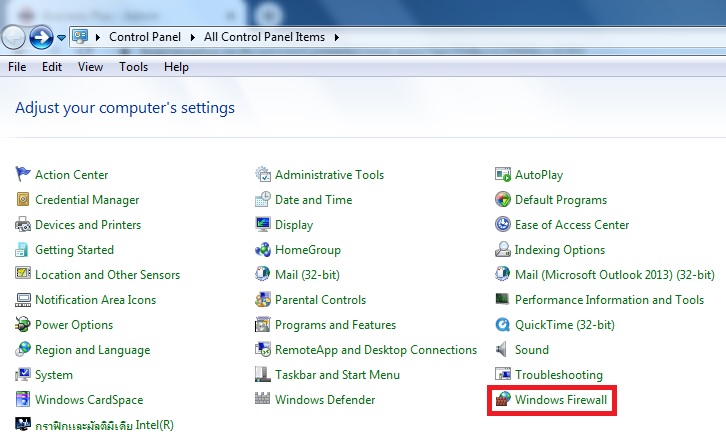The image size is (726, 443).
Task: Open the AutoPlay link text
Action: click(539, 175)
